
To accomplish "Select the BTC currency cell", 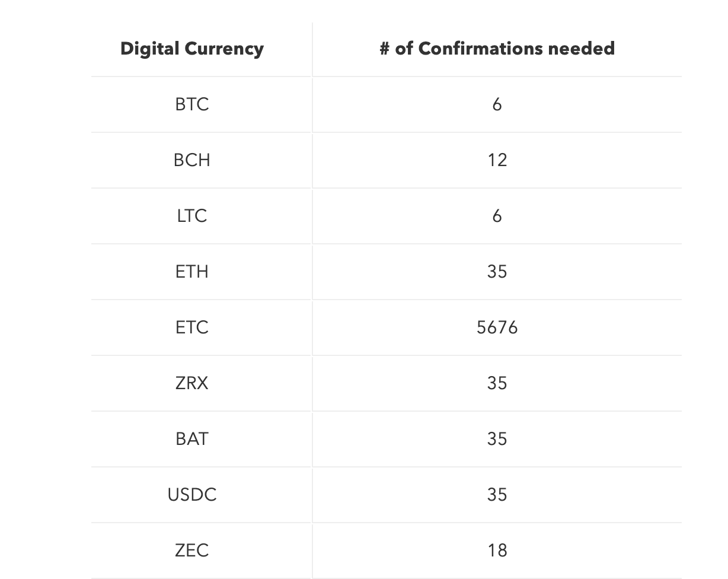I will [x=192, y=104].
